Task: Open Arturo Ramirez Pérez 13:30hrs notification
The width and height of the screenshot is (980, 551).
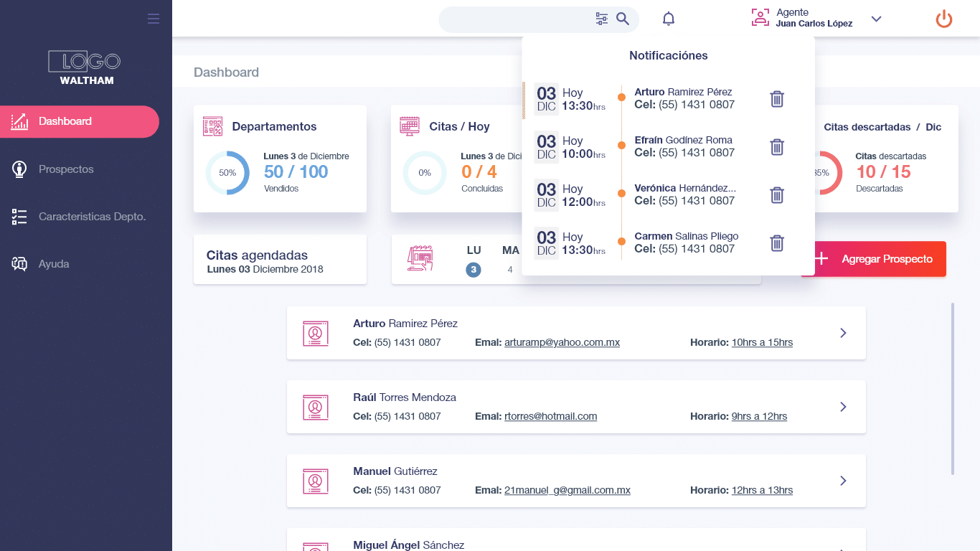Action: tap(669, 99)
